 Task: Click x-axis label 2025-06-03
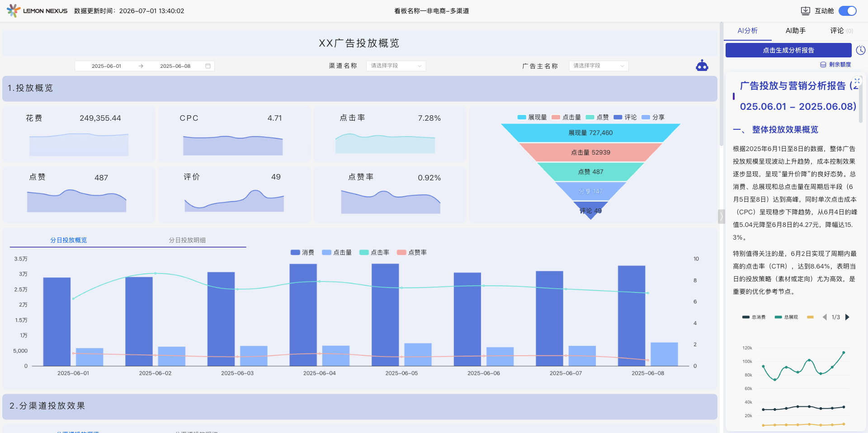pyautogui.click(x=237, y=373)
